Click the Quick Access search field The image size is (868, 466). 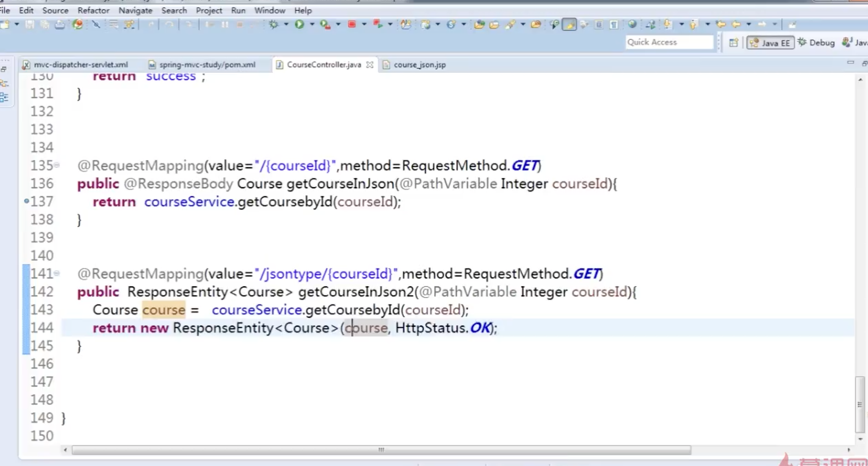pos(669,42)
